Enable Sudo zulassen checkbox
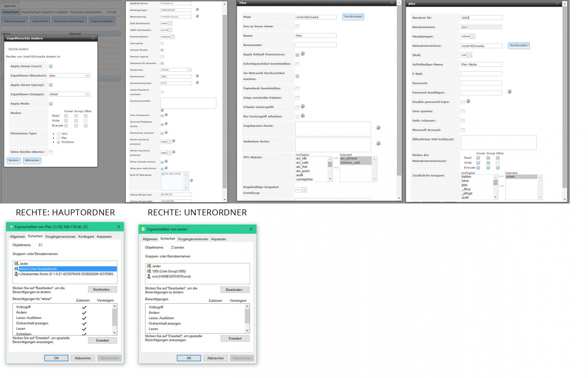The width and height of the screenshot is (588, 378). tap(463, 121)
